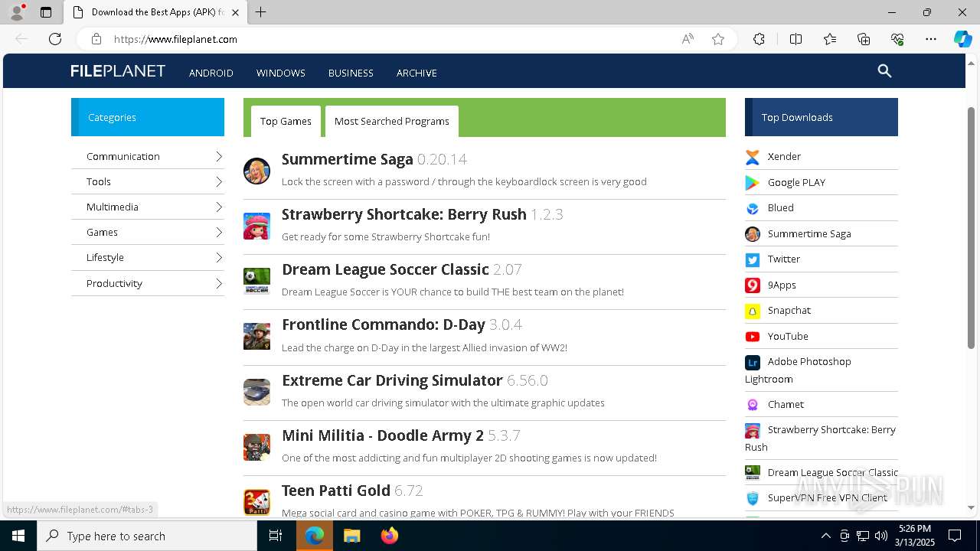Click the Snapchat ghost icon
This screenshot has width=980, height=551.
pyautogui.click(x=753, y=311)
